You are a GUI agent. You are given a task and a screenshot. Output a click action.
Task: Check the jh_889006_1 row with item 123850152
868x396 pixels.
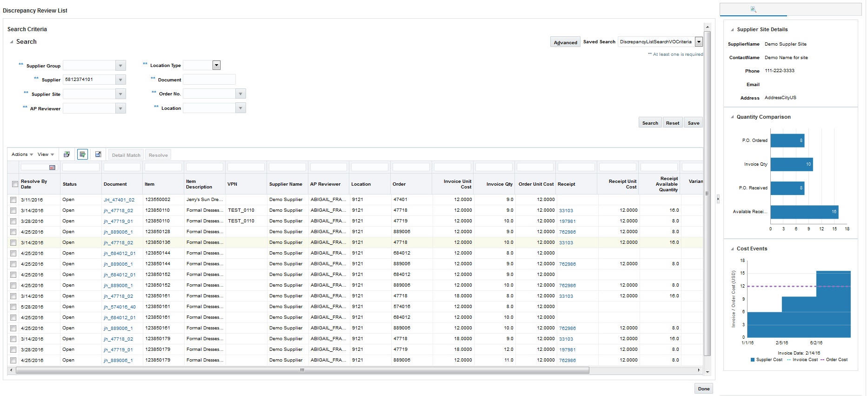(x=13, y=286)
